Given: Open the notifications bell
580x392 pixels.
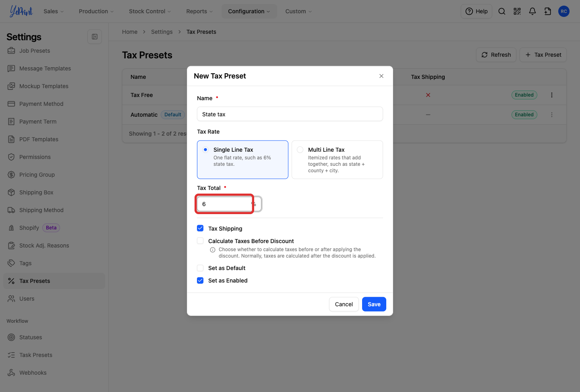Looking at the screenshot, I should 532,11.
